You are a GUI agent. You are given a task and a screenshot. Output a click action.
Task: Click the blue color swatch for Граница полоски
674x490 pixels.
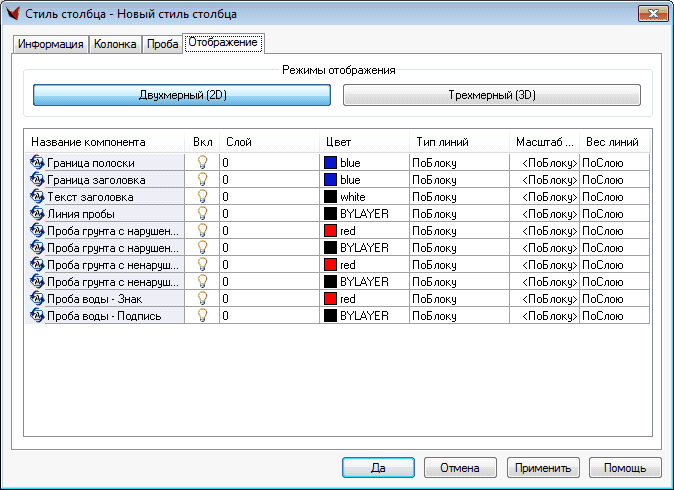tap(330, 162)
